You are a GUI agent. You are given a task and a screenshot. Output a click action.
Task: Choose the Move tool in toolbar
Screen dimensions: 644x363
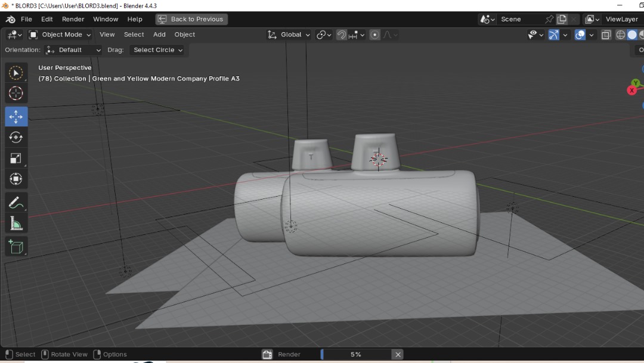[x=16, y=117]
